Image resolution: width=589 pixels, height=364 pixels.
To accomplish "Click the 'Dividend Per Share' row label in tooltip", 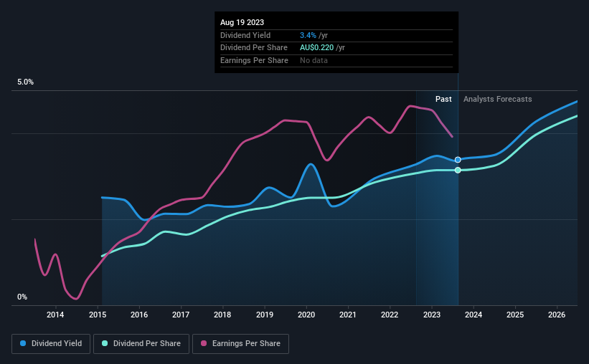I will (254, 48).
